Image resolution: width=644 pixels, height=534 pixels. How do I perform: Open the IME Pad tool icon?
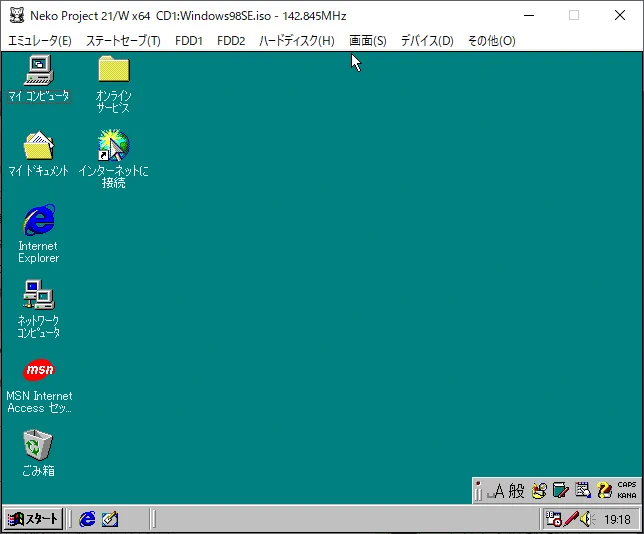pos(539,491)
